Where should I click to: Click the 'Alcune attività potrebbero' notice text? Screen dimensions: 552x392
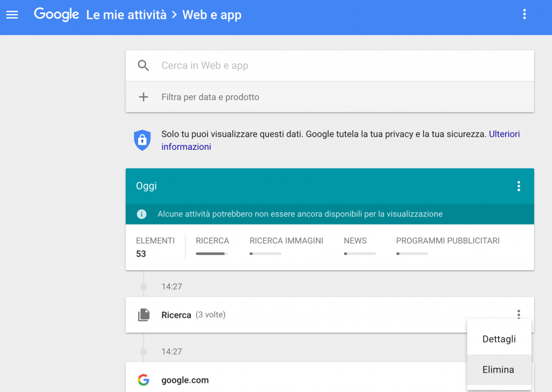click(x=300, y=214)
